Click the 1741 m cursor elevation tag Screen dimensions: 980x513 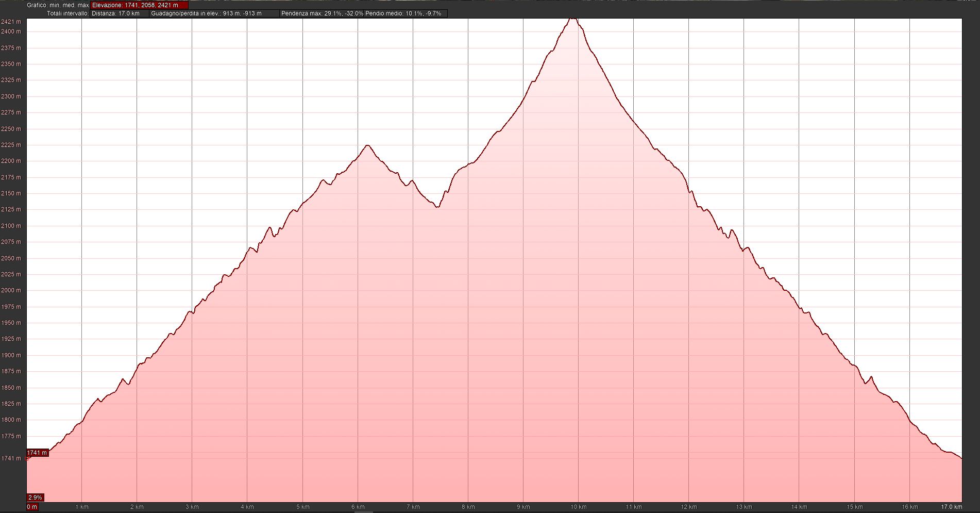point(38,453)
